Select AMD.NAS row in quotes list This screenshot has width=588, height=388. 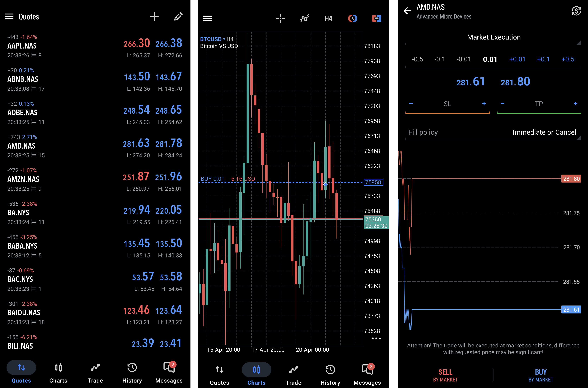pos(95,146)
